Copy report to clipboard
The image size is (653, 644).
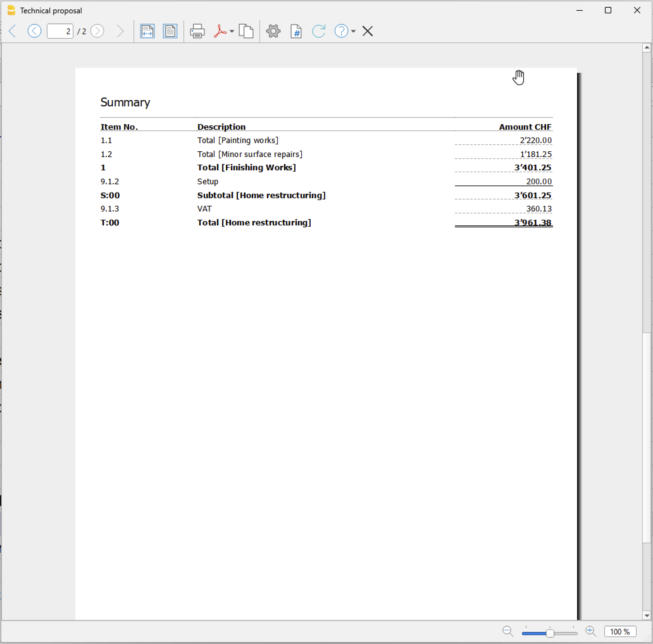click(246, 31)
